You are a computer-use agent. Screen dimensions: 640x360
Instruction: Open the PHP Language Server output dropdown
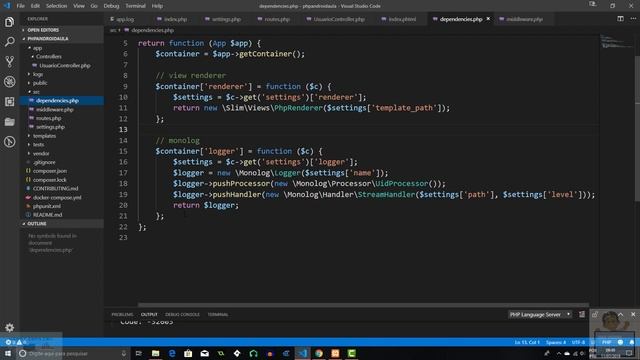540,314
